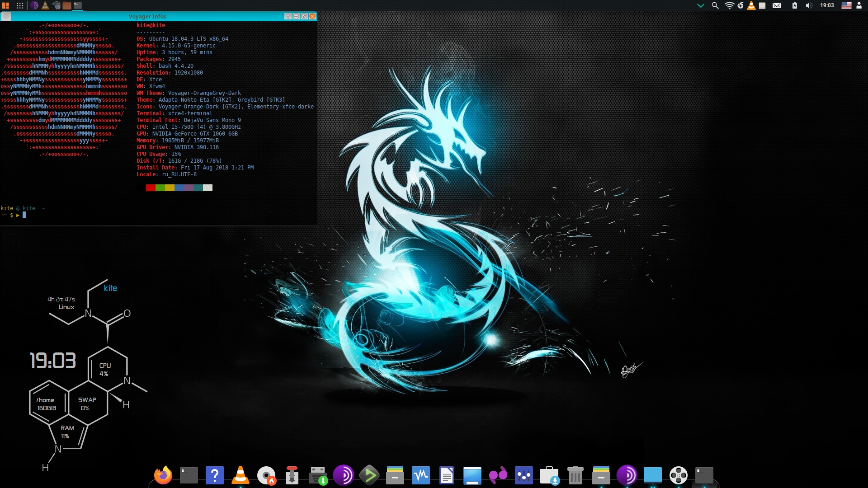The height and width of the screenshot is (488, 868).
Task: Open VLC media player in dock
Action: click(240, 475)
